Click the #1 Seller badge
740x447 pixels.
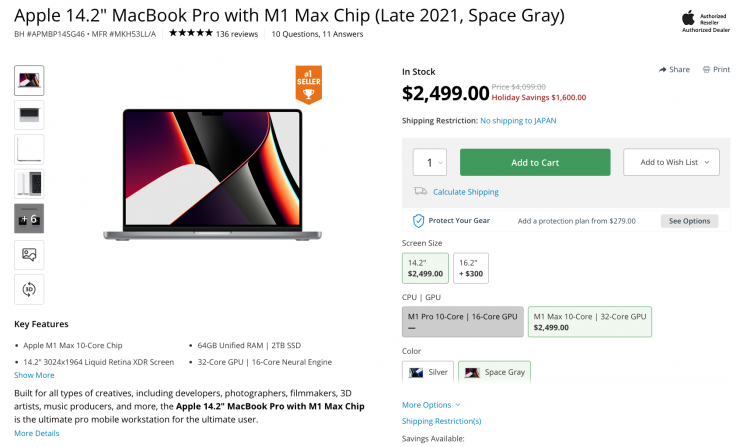tap(308, 85)
